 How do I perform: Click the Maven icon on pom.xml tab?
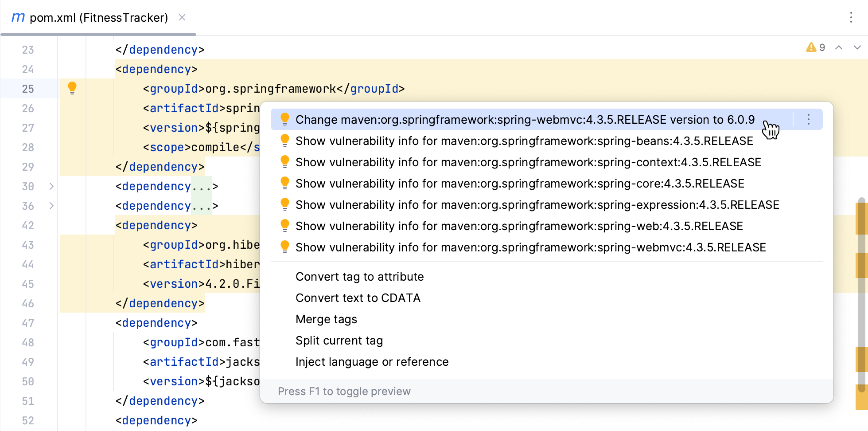tap(18, 18)
